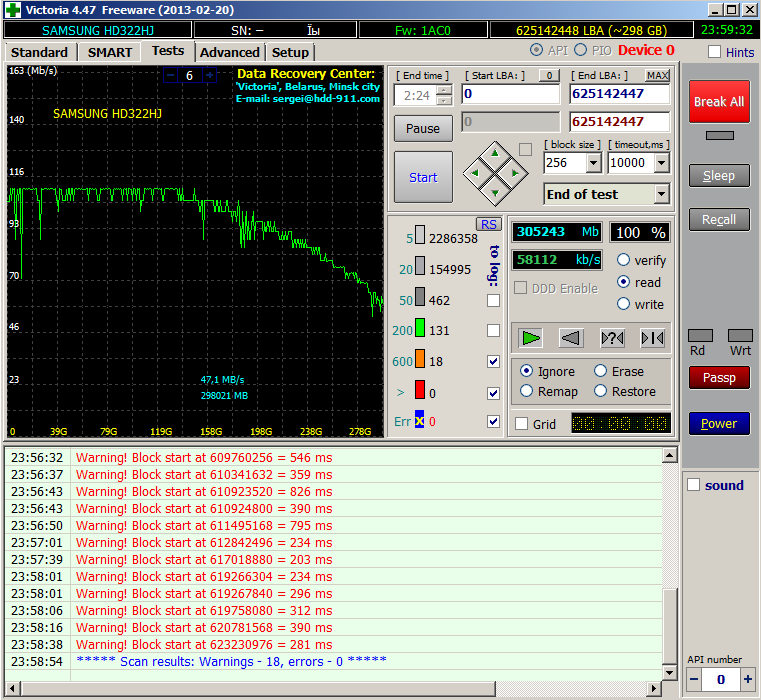
Task: Select the Restore radio option
Action: [600, 391]
